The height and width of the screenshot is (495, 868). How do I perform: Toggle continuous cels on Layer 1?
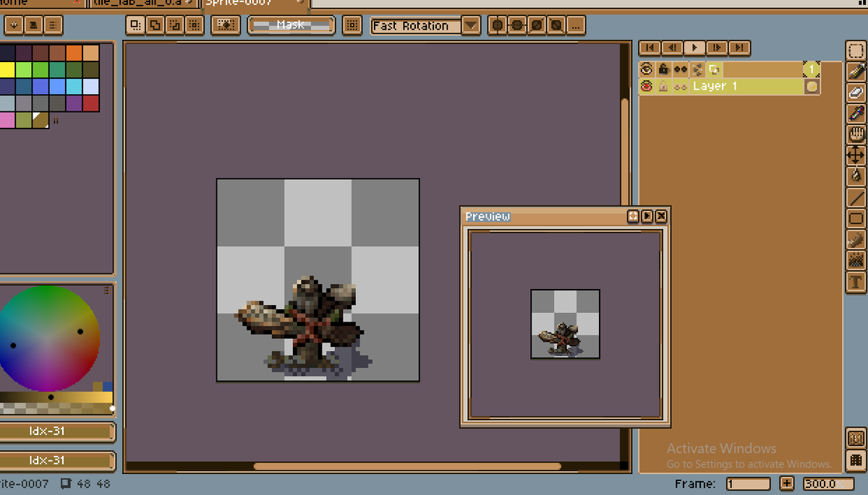coord(681,87)
